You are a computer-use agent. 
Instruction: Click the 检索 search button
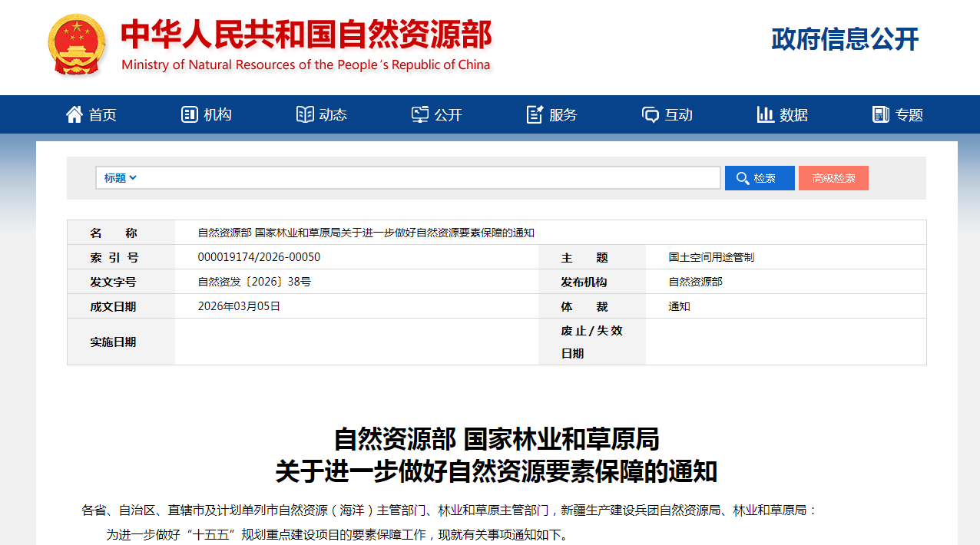[x=759, y=177]
